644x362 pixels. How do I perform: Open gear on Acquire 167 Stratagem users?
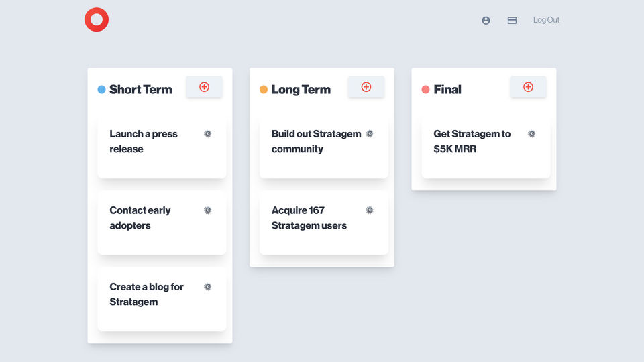[x=370, y=210]
